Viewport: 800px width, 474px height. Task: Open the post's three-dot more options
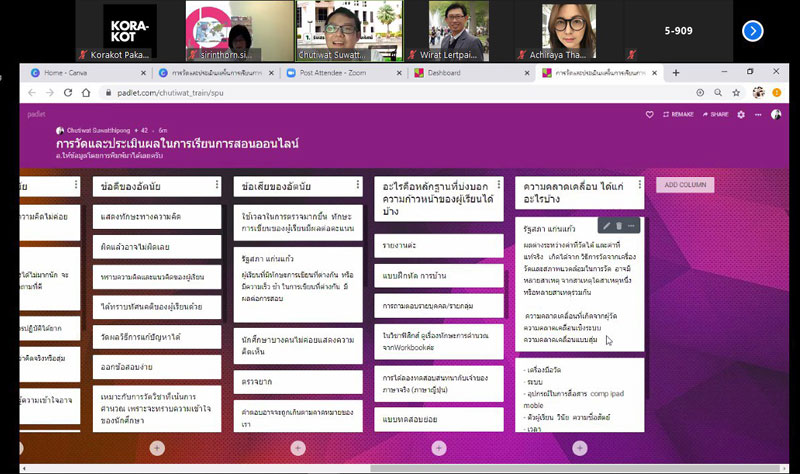(631, 226)
